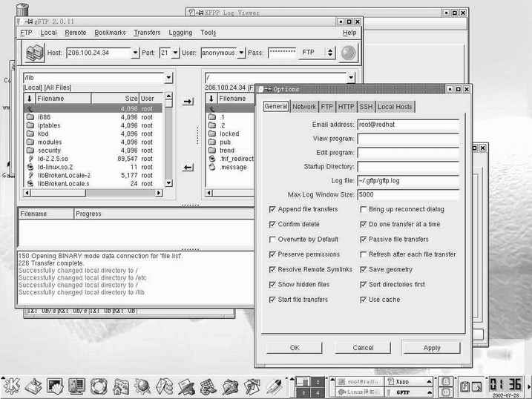Screen dimensions: 532x399
Task: Open the Port number dropdown
Action: point(175,53)
